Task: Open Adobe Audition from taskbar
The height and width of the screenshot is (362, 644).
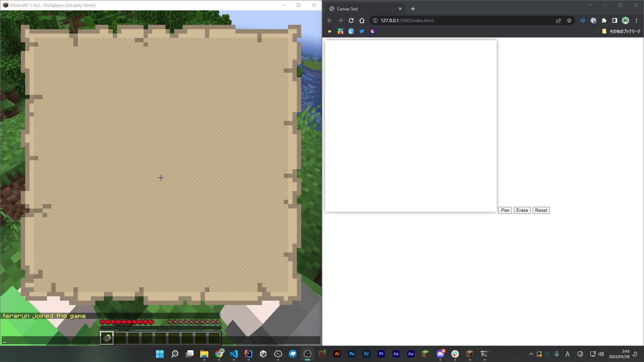Action: (411, 354)
